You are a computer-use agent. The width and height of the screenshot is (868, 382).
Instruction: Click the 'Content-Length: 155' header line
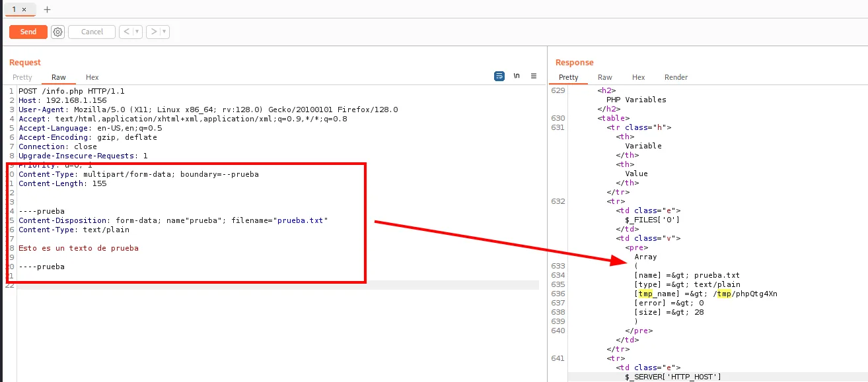(62, 183)
